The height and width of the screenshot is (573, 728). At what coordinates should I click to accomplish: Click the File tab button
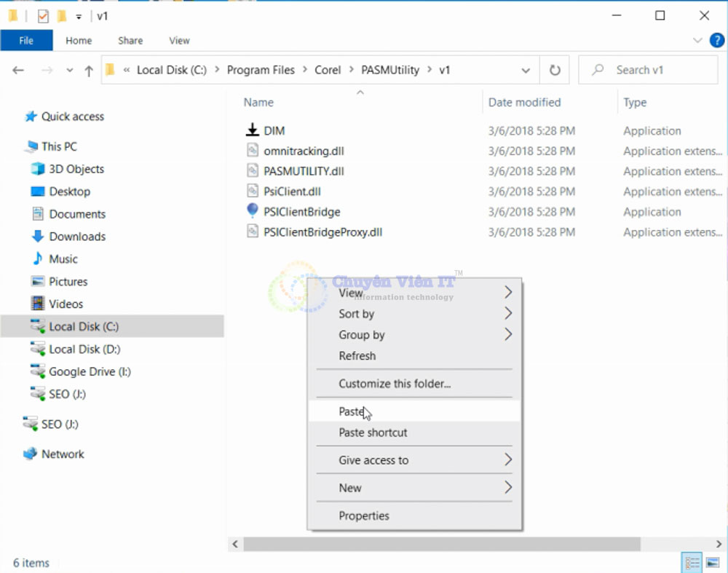click(26, 41)
